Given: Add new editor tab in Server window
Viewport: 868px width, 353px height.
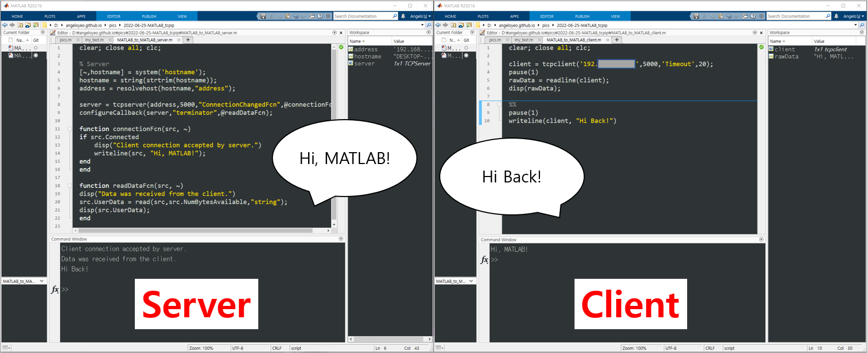Looking at the screenshot, I should point(188,40).
